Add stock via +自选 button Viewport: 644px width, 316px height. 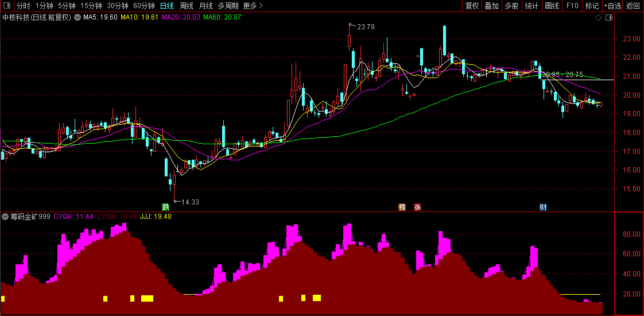[612, 6]
